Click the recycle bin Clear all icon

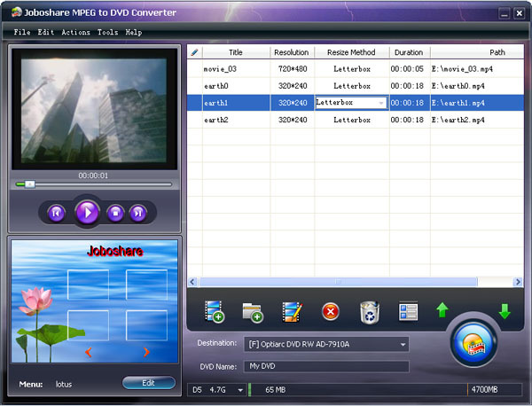(x=370, y=312)
